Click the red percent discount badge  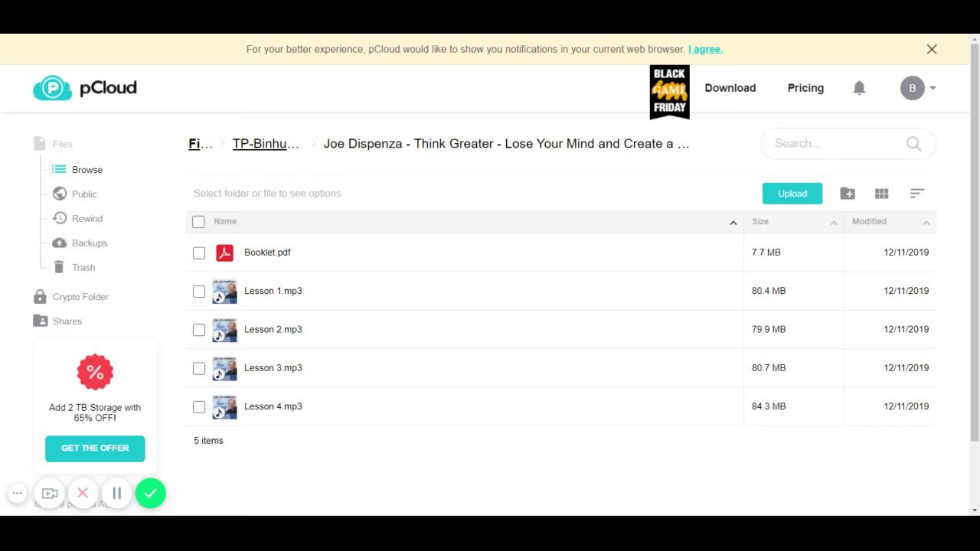[95, 373]
